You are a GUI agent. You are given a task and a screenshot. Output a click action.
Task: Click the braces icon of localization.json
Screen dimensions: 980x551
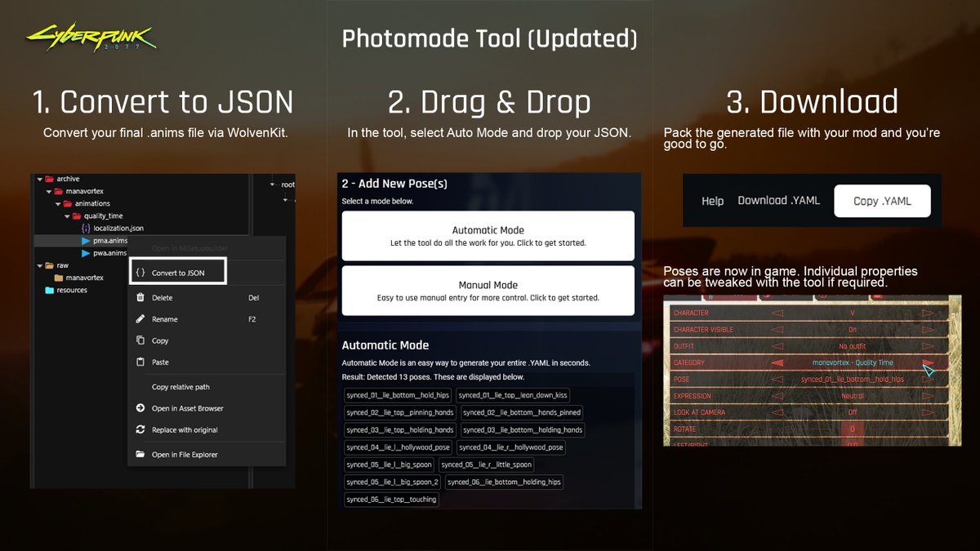point(87,229)
